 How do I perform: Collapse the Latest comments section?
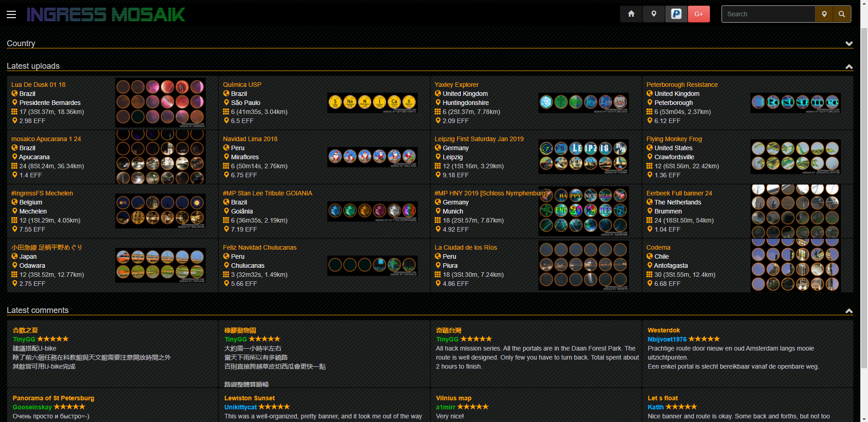(x=849, y=311)
